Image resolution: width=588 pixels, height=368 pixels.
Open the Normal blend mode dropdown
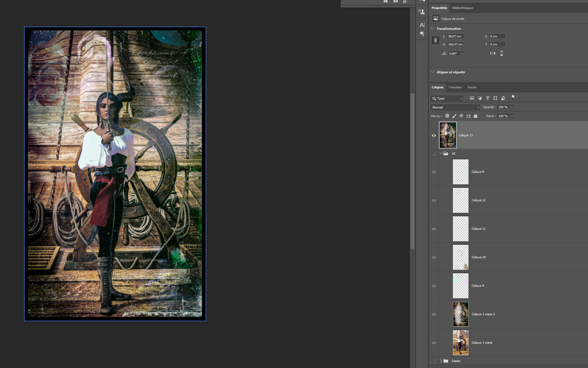(x=455, y=107)
